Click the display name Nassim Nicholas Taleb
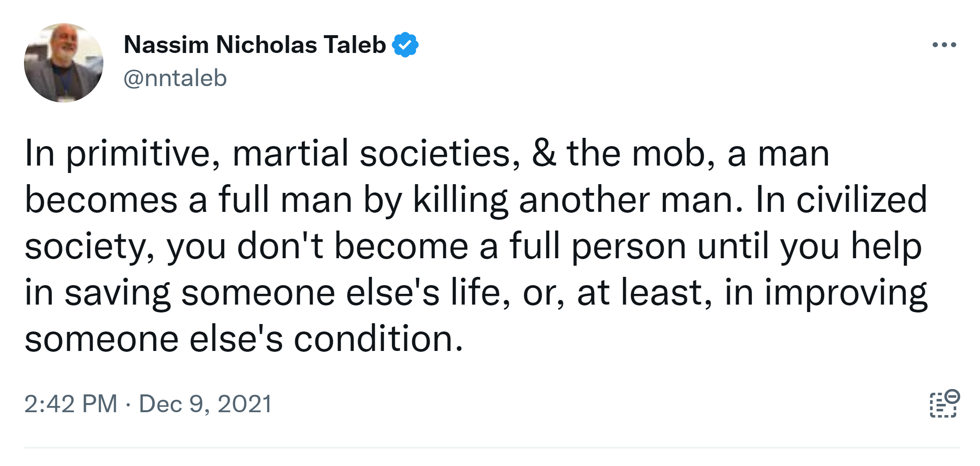 pyautogui.click(x=255, y=45)
